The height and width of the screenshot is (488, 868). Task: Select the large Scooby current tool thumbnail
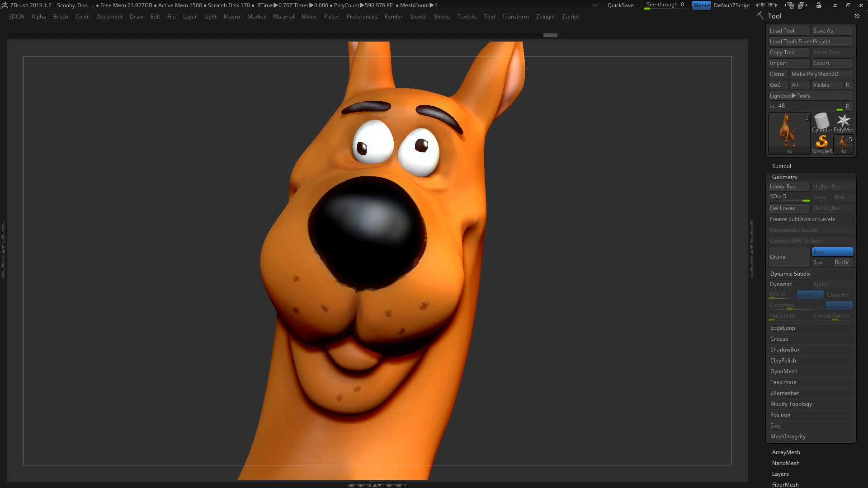coord(789,133)
